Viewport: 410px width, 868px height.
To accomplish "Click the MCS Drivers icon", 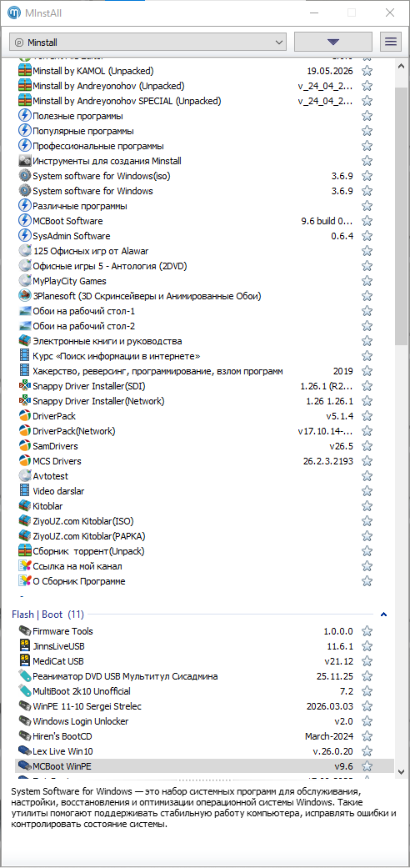I will pyautogui.click(x=25, y=461).
